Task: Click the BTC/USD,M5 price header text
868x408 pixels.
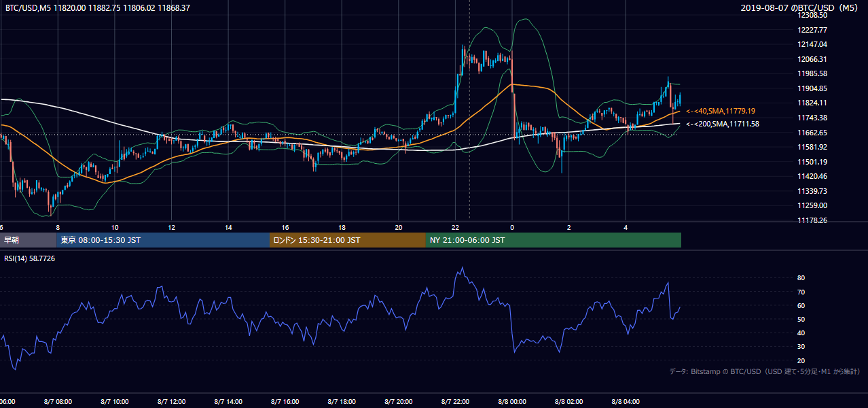Action: point(97,8)
